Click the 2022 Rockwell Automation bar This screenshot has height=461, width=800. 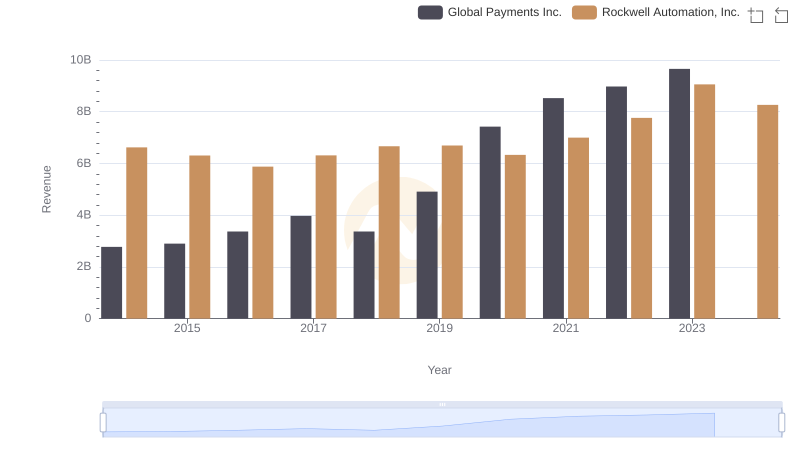pos(641,218)
